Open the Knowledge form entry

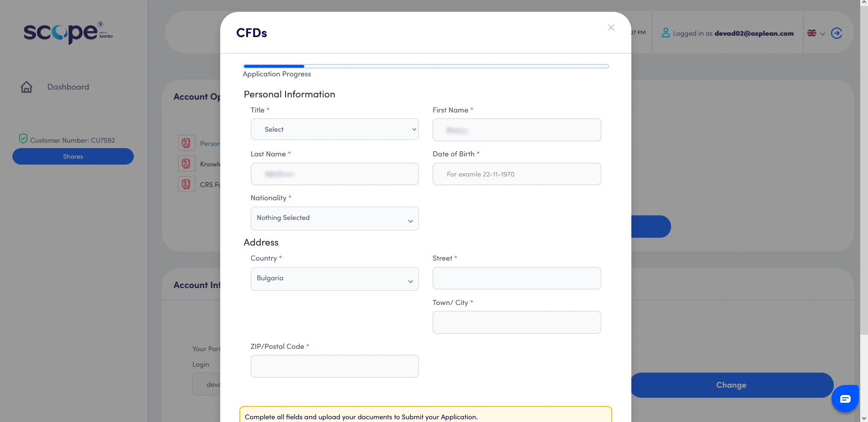coord(211,163)
